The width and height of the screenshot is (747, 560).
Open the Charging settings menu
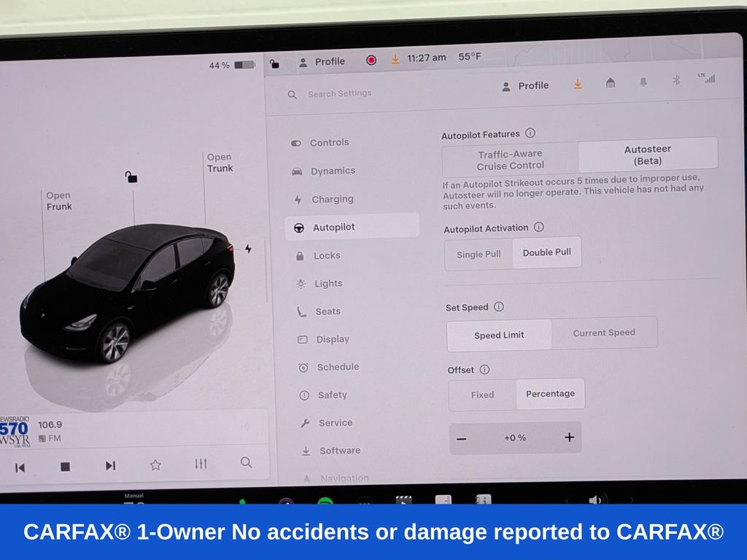332,199
